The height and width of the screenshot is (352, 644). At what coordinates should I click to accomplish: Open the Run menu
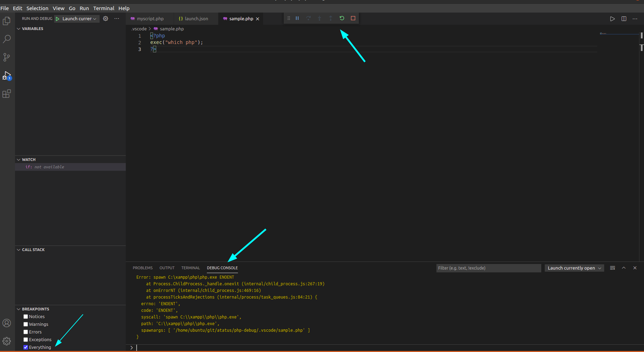click(84, 8)
